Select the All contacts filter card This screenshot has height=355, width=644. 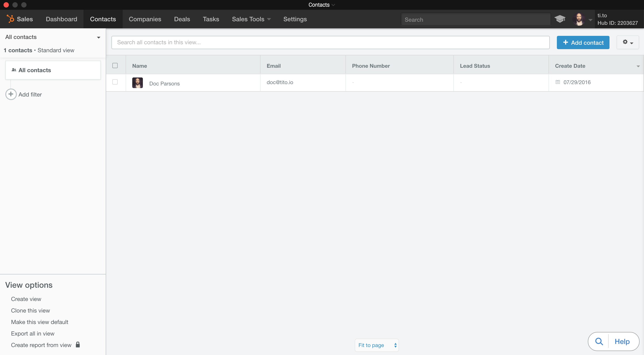(x=53, y=70)
